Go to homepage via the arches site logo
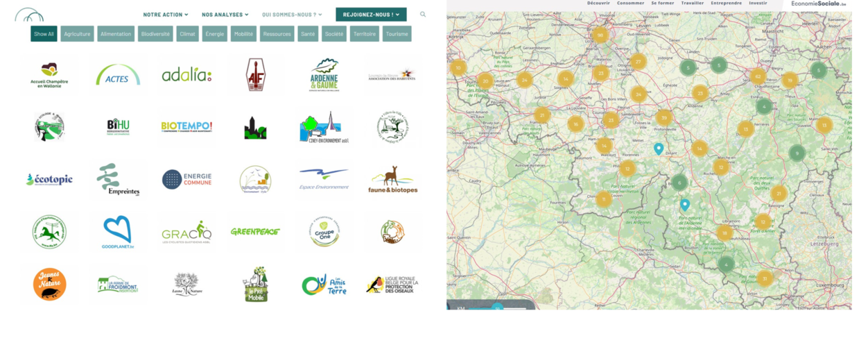This screenshot has width=868, height=345. (x=29, y=15)
